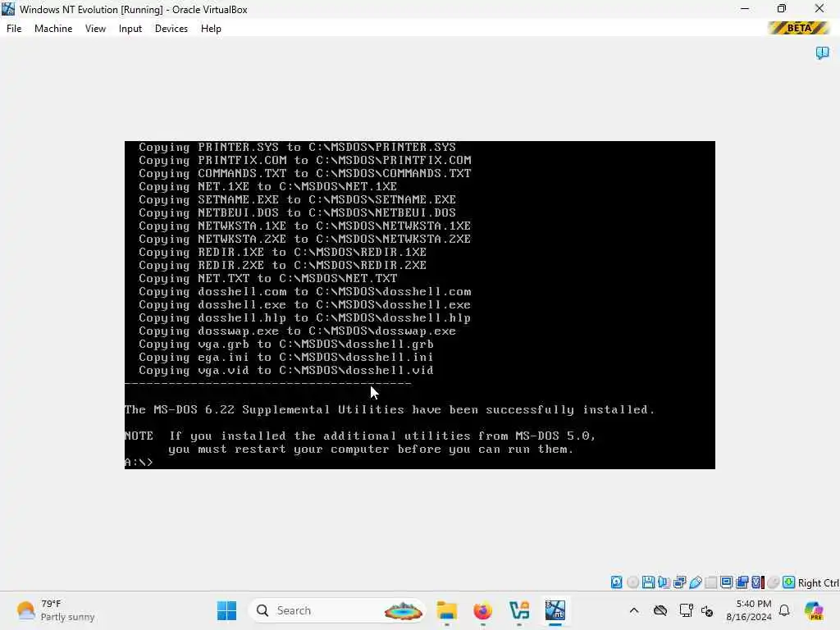Click the VirtualBox window title bar icon
Screen dimensions: 840x630
pos(8,9)
